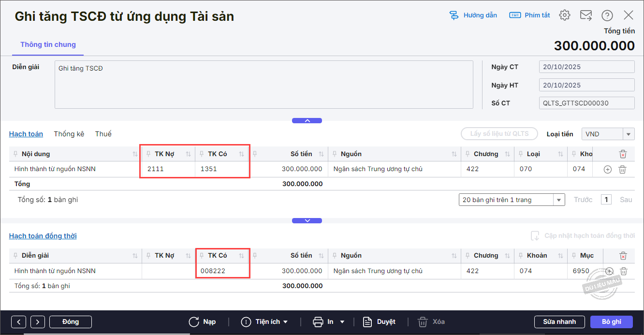This screenshot has height=335, width=644.
Task: Click the Nạp reload button
Action: coord(202,322)
